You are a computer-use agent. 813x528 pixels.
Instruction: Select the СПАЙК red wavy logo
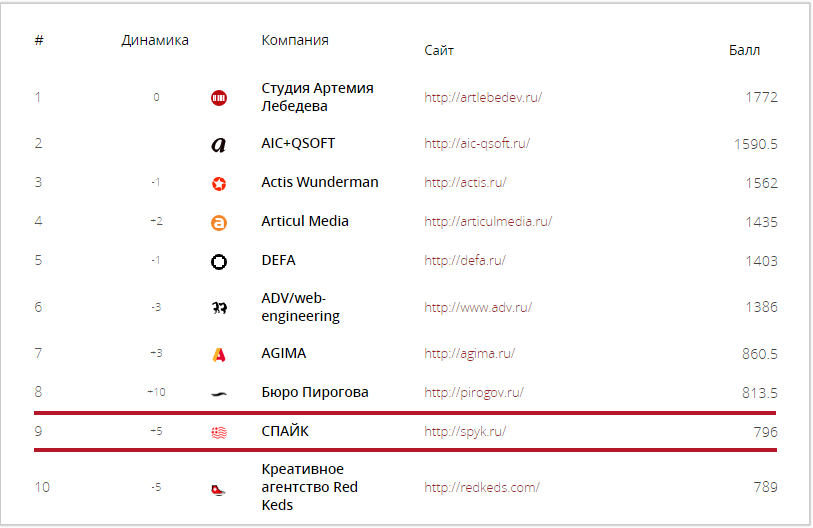coord(219,433)
